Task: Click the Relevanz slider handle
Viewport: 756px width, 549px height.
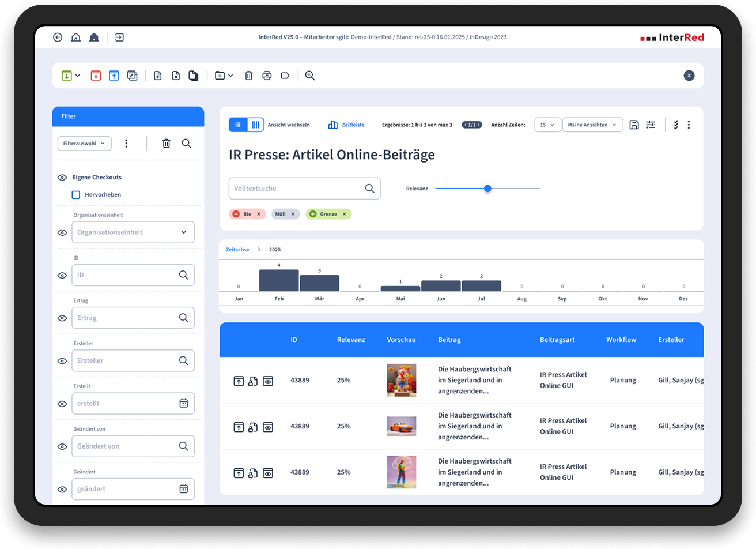Action: point(487,189)
